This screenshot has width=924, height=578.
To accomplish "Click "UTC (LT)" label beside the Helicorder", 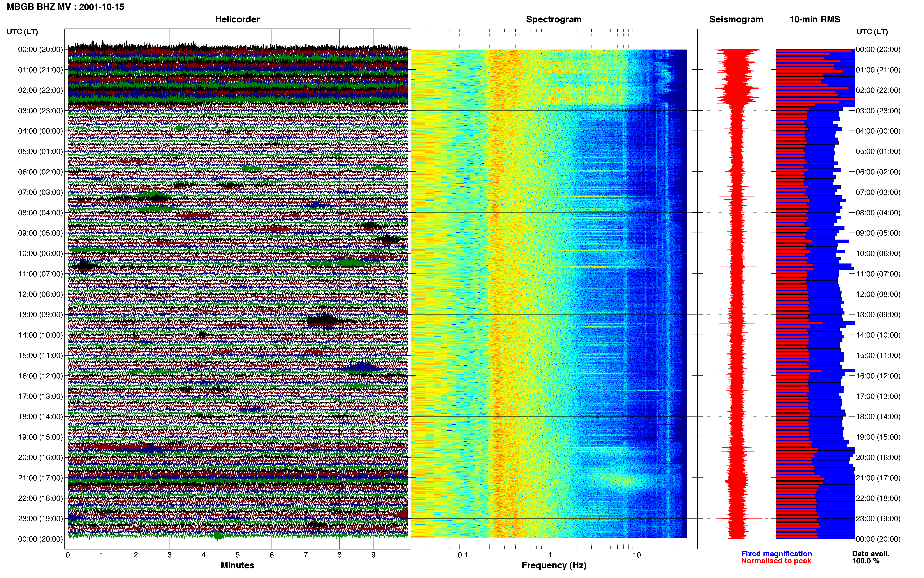I will coord(22,32).
